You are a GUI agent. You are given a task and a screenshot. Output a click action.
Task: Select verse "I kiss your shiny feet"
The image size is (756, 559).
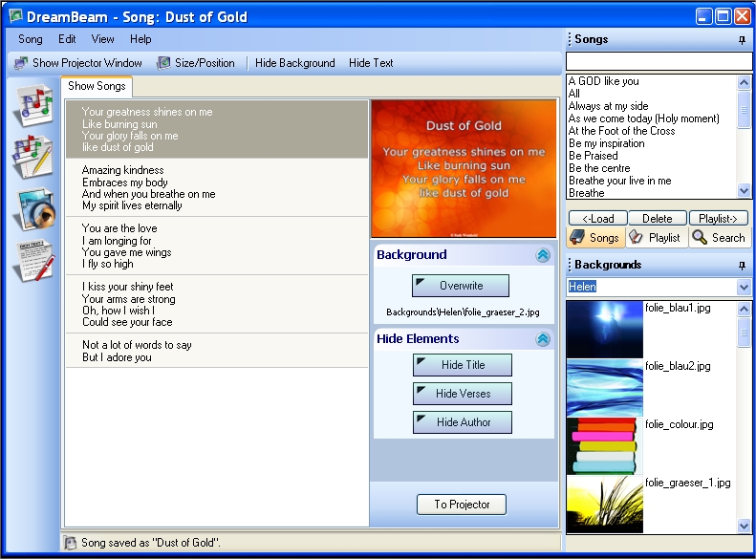[x=217, y=304]
